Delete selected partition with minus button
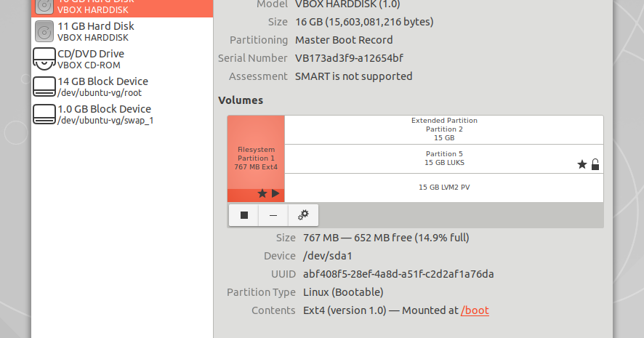 click(273, 215)
